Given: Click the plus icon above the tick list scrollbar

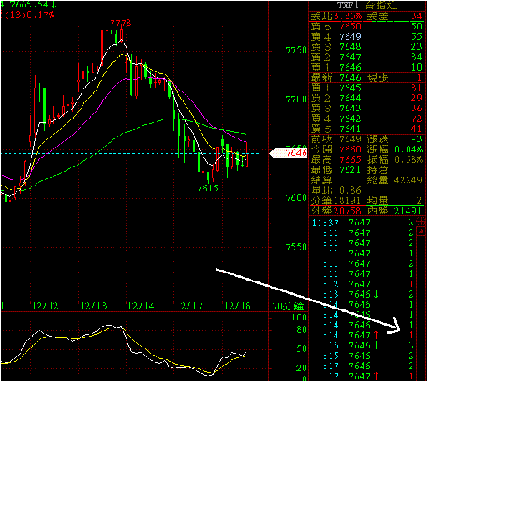Looking at the screenshot, I should (421, 221).
